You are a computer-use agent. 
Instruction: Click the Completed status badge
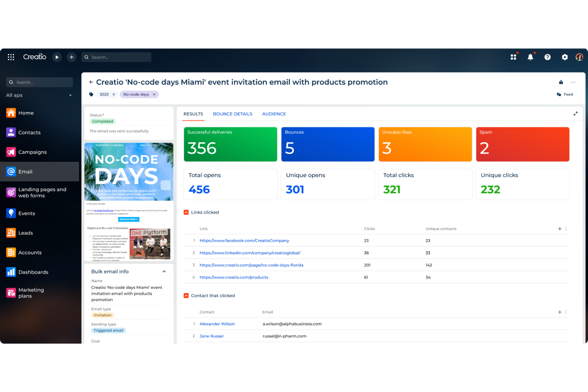(x=103, y=122)
